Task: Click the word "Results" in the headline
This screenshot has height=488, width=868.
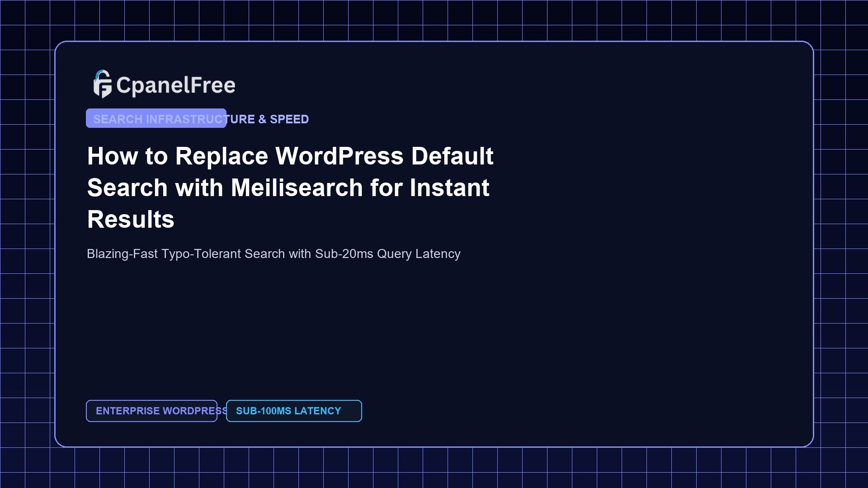Action: coord(131,219)
